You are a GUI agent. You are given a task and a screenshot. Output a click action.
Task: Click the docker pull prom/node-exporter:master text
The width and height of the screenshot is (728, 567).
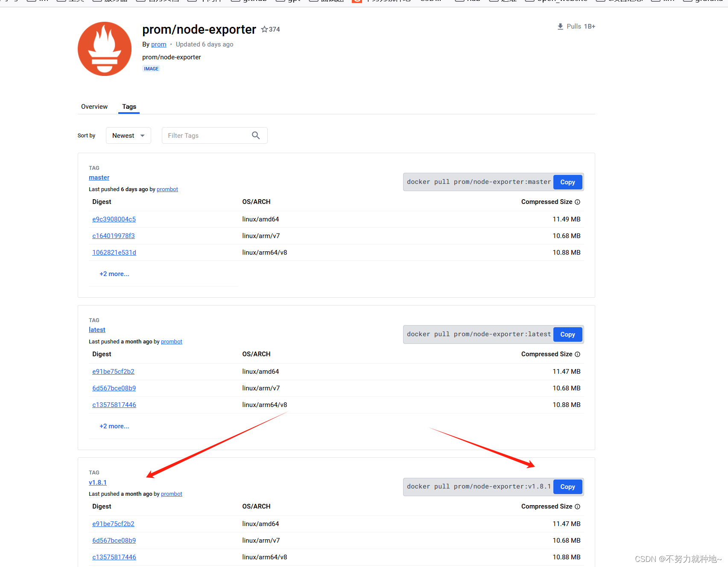(479, 182)
